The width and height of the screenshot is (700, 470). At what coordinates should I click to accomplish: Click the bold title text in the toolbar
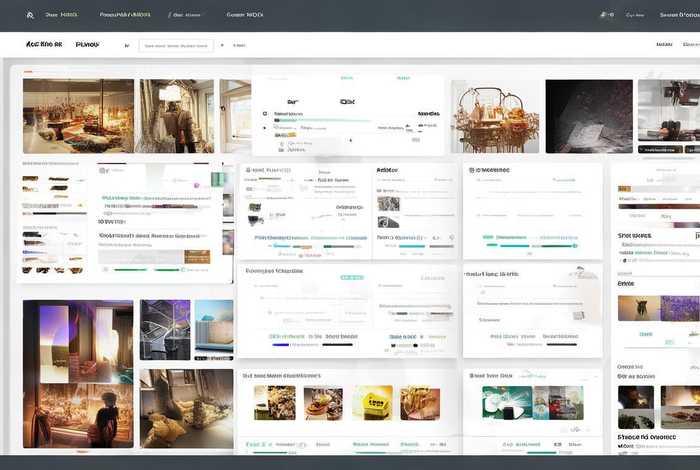point(45,45)
